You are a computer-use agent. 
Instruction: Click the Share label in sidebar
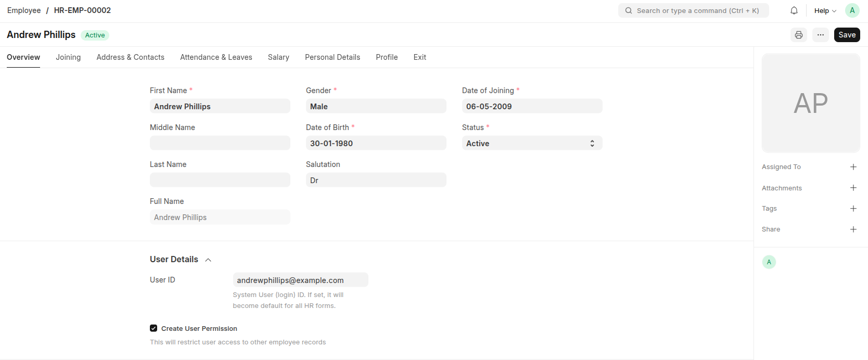pos(771,229)
